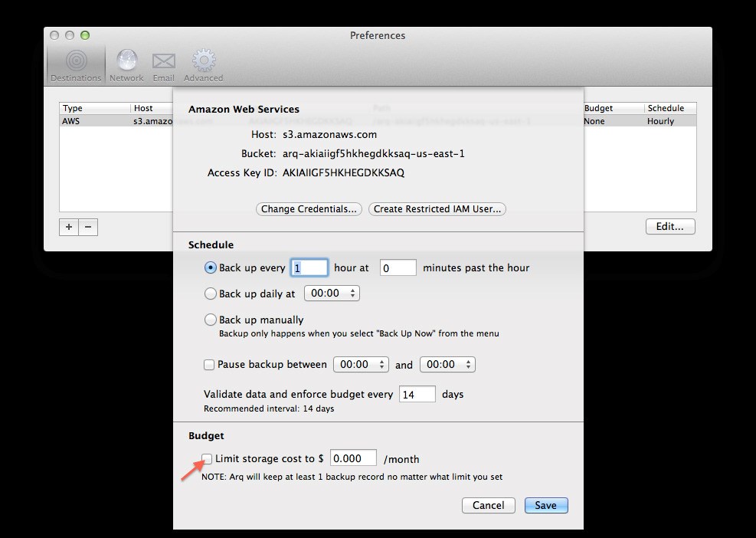Screen dimensions: 756x538
Task: Sort by the Budget column header
Action: 614,108
